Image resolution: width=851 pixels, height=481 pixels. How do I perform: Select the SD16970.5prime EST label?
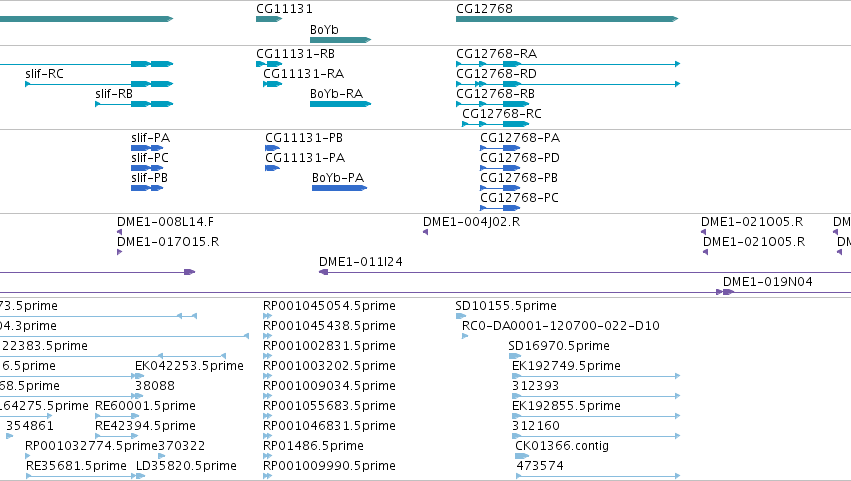(x=558, y=346)
